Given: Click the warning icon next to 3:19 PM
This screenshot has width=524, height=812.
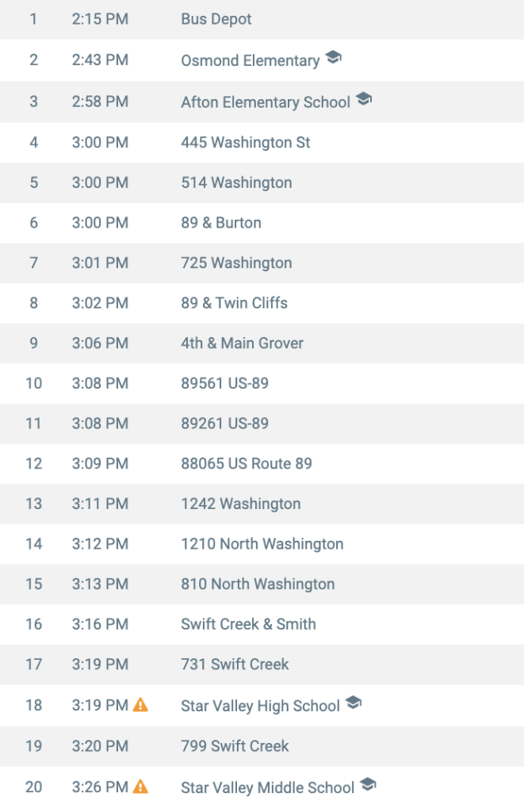Looking at the screenshot, I should pos(140,704).
